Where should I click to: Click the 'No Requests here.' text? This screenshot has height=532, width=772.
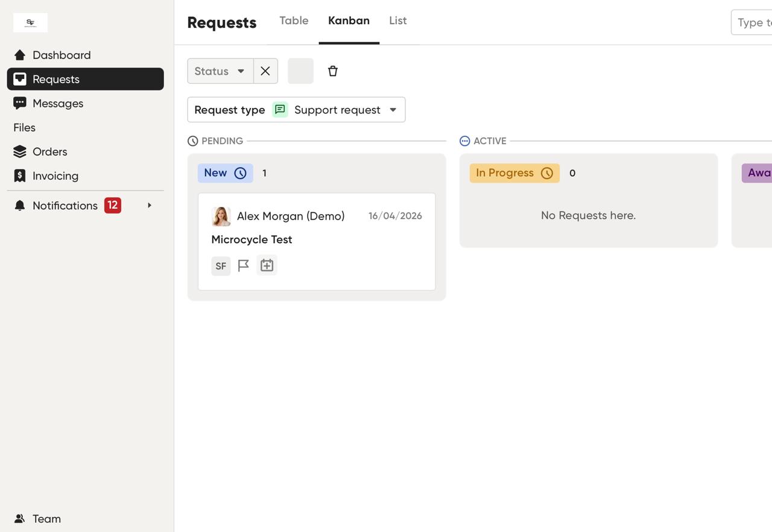(589, 215)
